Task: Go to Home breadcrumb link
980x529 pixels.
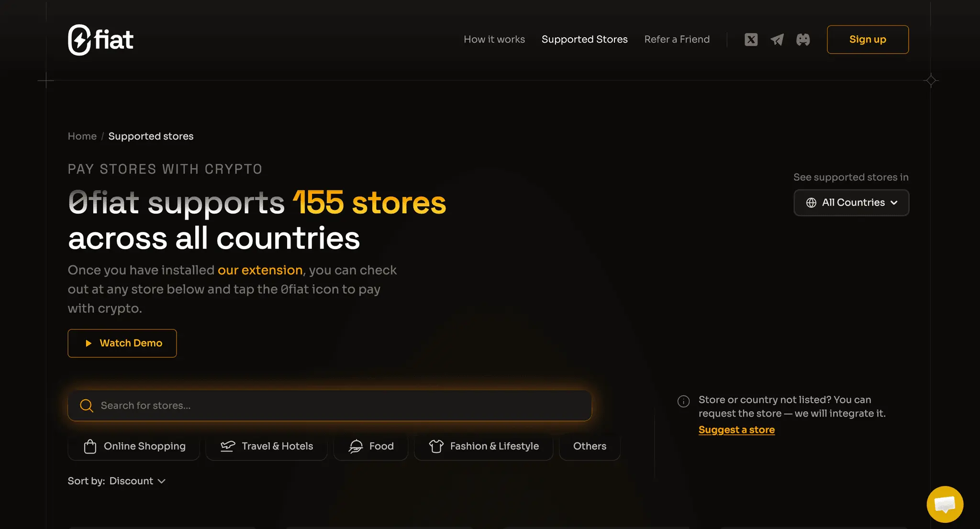Action: point(82,136)
